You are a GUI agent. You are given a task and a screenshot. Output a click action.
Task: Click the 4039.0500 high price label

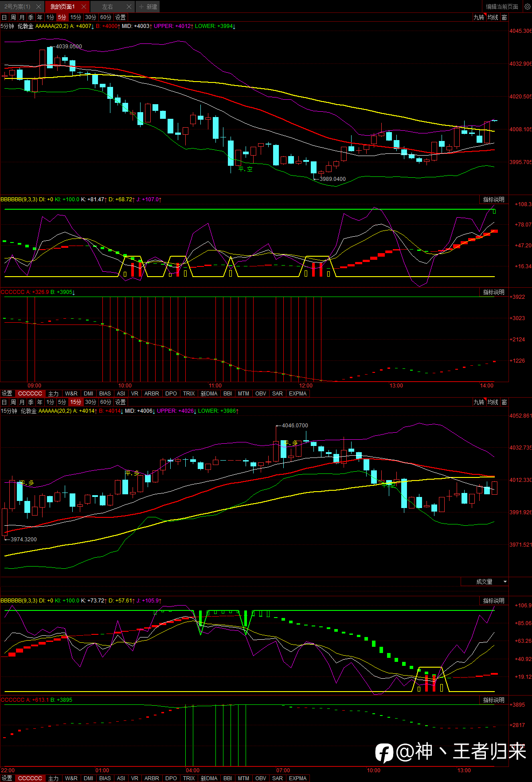pyautogui.click(x=69, y=47)
